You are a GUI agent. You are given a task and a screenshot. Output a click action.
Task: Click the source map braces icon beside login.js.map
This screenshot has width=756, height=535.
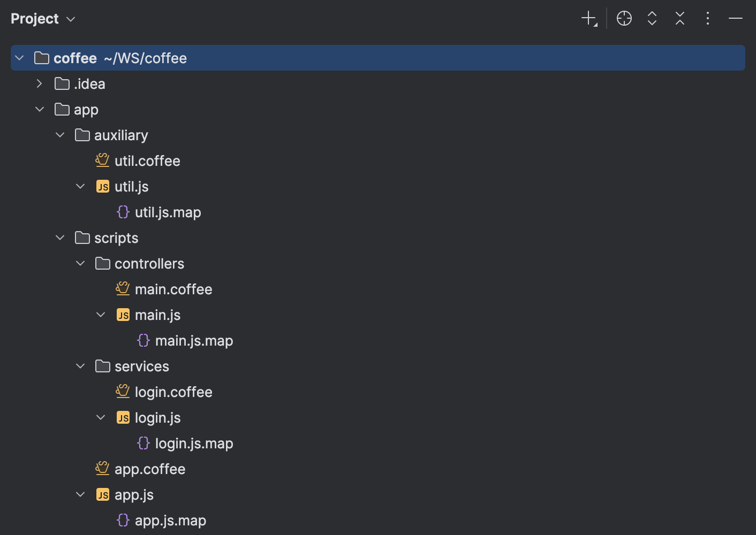pyautogui.click(x=143, y=443)
